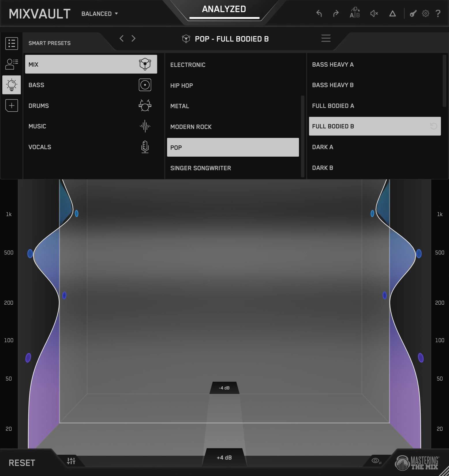The image size is (449, 476).
Task: Select the DRUMS category row
Action: pos(91,106)
